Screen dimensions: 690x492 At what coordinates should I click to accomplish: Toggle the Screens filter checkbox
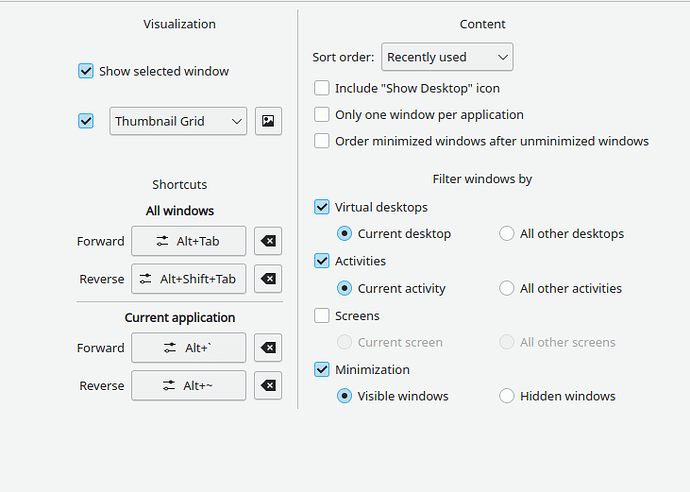322,316
